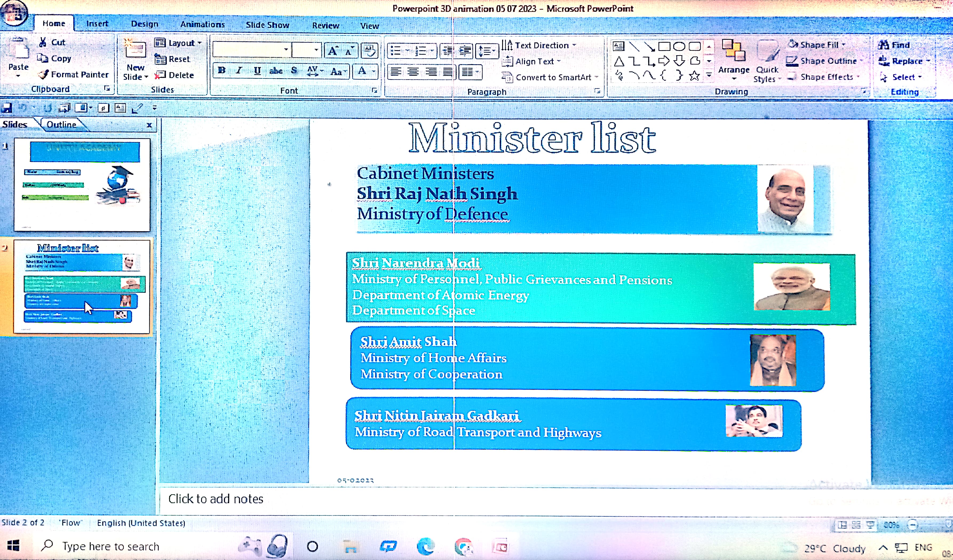This screenshot has width=953, height=560.
Task: Click the Save icon in the Quick Access Toolbar
Action: (6, 108)
